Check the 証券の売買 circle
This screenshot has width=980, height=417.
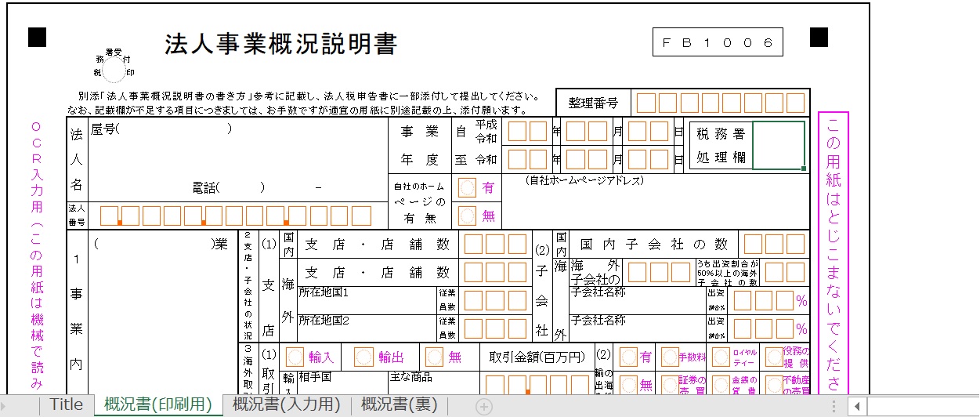[669, 384]
